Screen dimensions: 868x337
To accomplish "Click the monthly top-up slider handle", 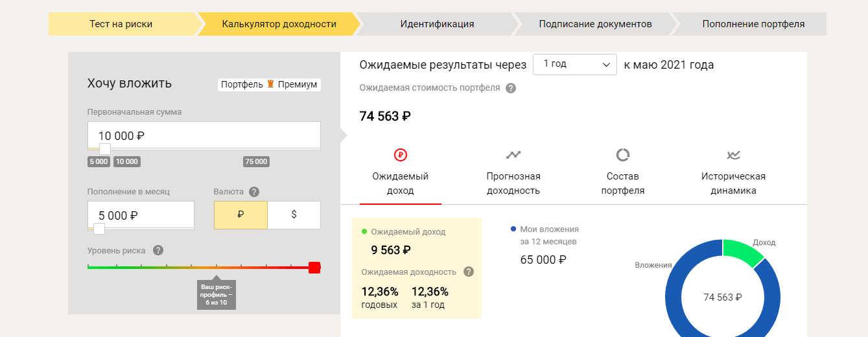I will [99, 229].
